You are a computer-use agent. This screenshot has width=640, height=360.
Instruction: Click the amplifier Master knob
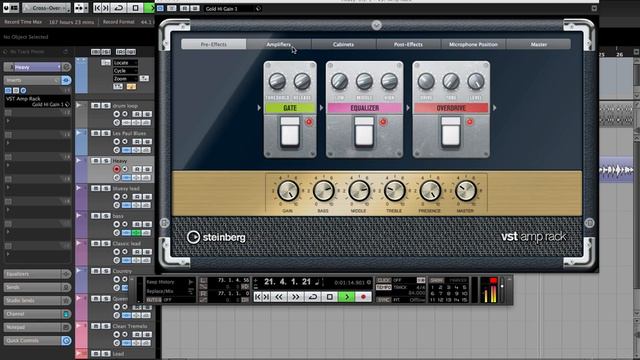pyautogui.click(x=465, y=191)
